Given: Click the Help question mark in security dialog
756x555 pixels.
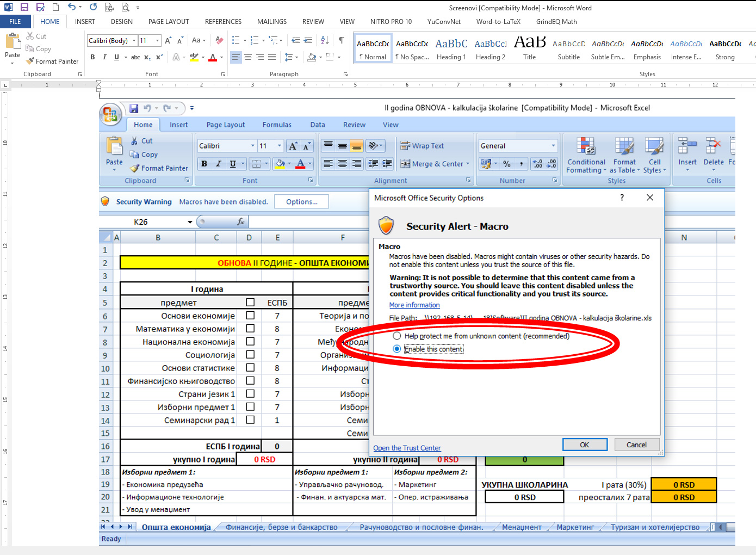Looking at the screenshot, I should [x=622, y=198].
